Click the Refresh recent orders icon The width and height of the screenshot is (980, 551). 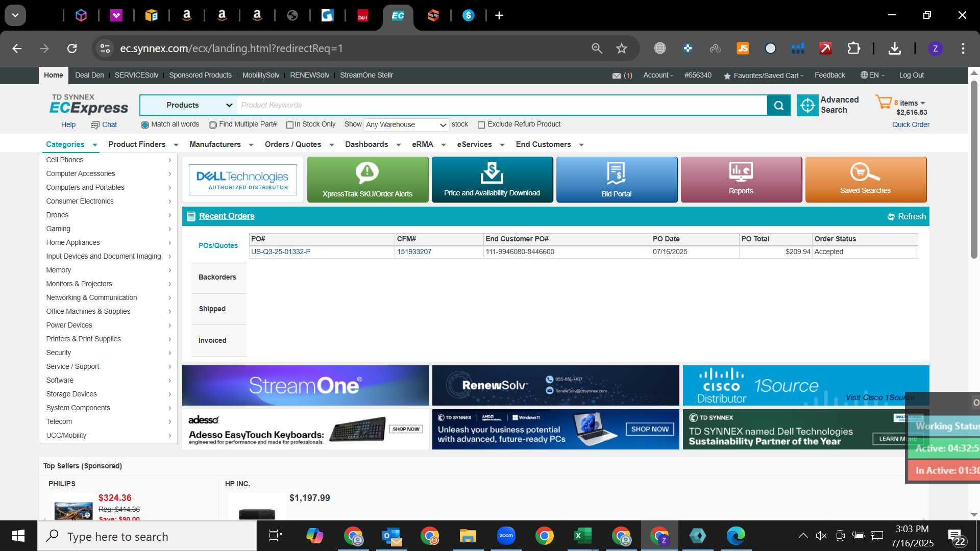(891, 217)
